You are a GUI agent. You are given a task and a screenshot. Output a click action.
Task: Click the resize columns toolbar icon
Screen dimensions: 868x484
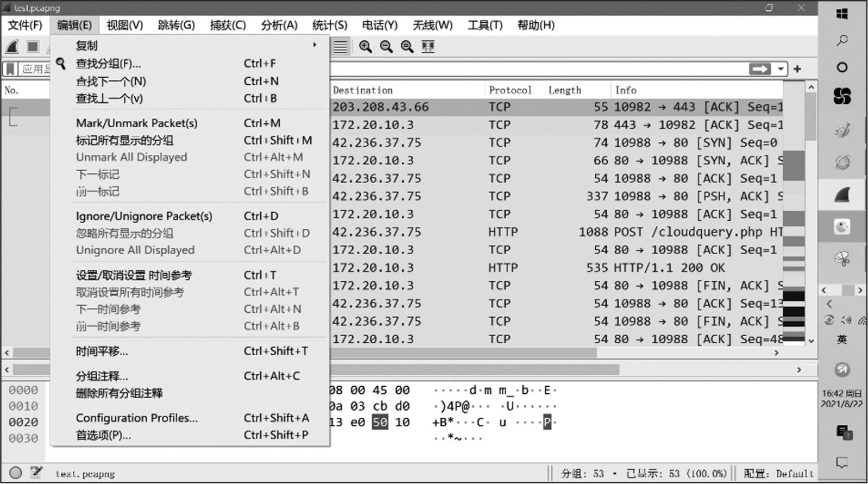point(428,47)
